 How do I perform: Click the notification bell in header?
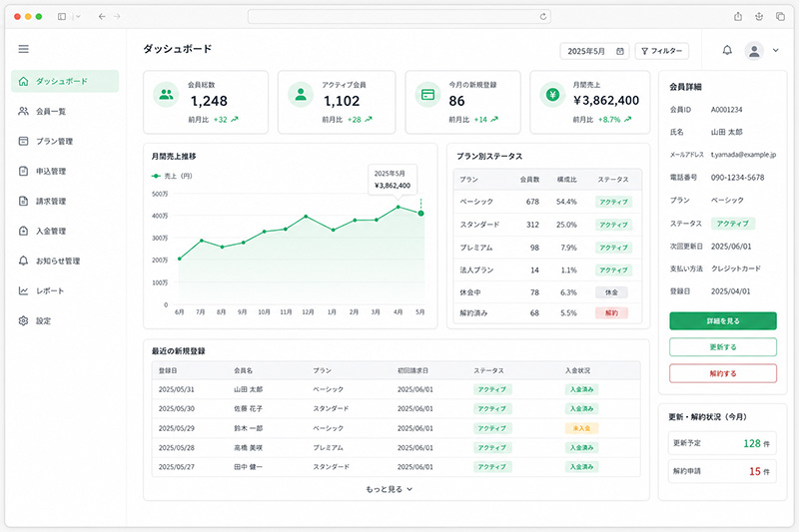(x=727, y=50)
